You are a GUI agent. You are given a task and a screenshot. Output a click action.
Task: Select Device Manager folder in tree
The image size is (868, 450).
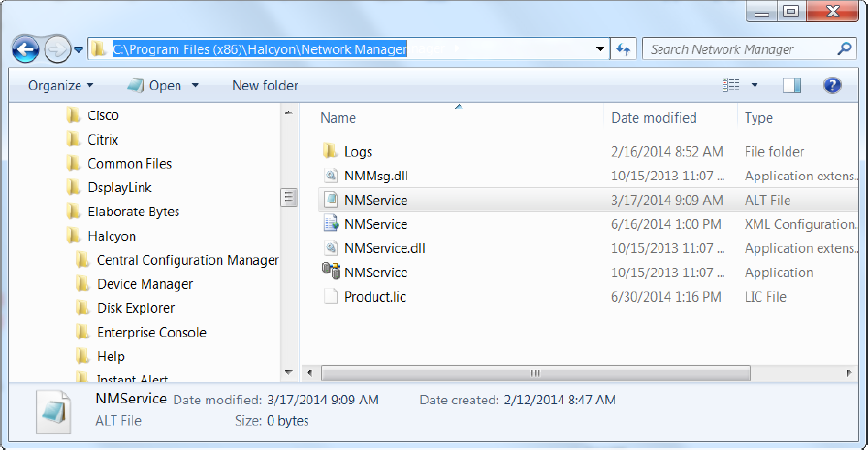tap(145, 284)
